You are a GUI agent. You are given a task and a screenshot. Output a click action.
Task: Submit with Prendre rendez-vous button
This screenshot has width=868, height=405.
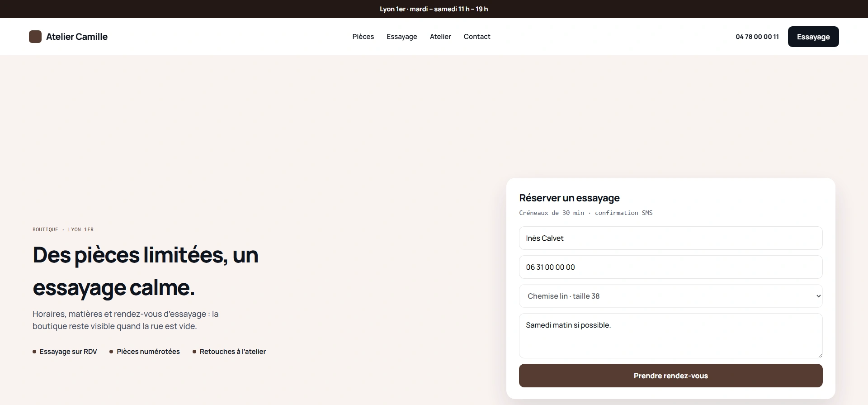670,376
